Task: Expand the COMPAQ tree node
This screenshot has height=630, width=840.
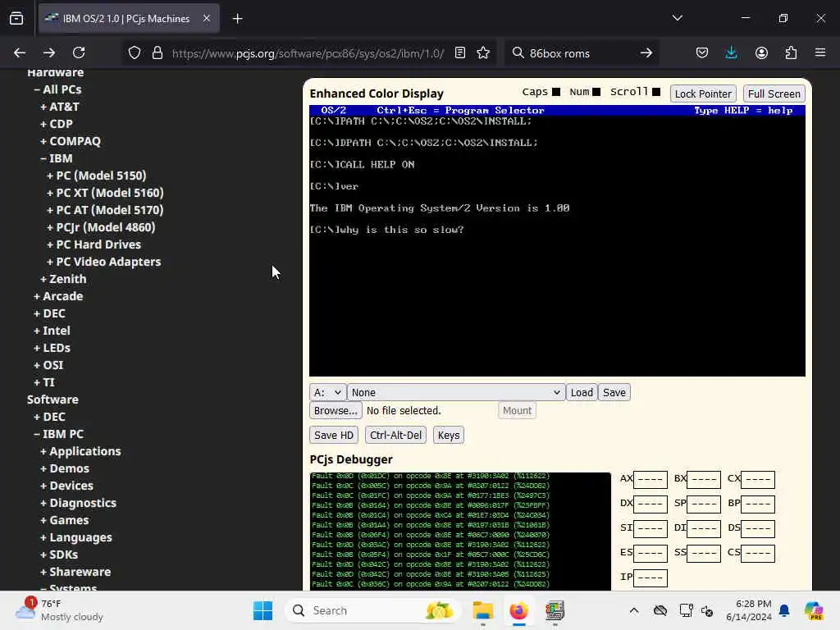Action: [71, 141]
